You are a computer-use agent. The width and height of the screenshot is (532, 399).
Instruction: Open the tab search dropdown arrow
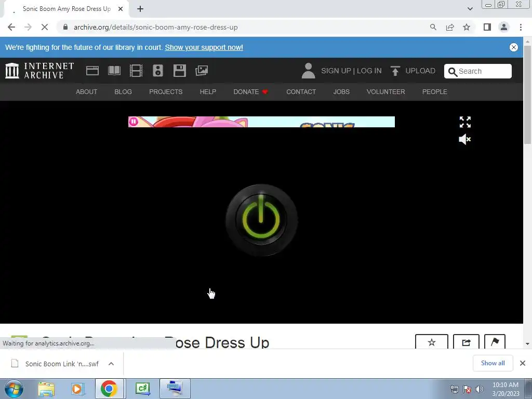click(x=470, y=9)
